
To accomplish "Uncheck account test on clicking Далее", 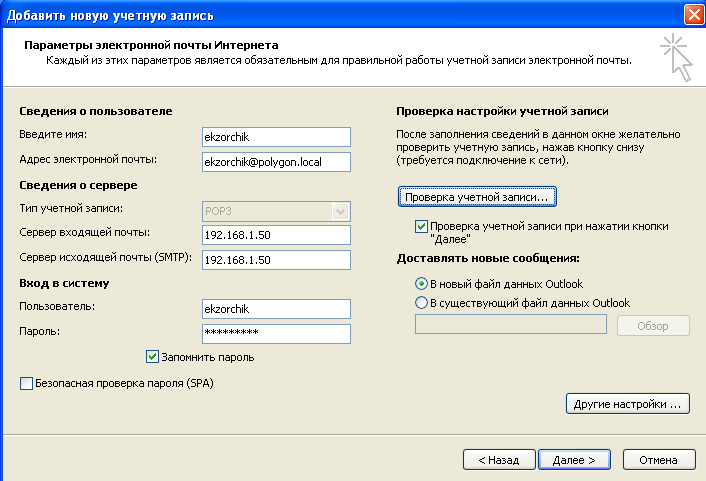I will [x=421, y=226].
